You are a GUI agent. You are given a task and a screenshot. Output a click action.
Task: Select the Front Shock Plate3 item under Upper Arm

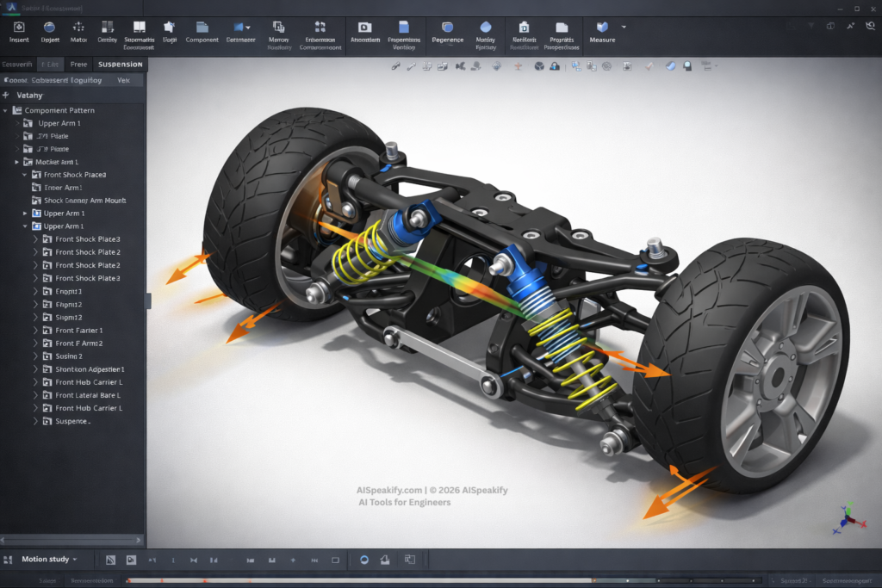coord(87,239)
